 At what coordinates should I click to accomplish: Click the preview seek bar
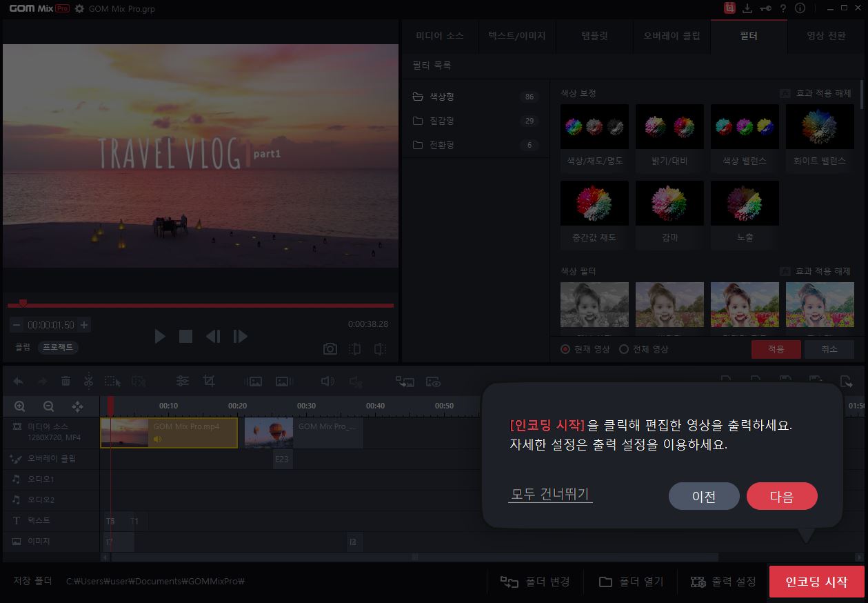(x=200, y=305)
